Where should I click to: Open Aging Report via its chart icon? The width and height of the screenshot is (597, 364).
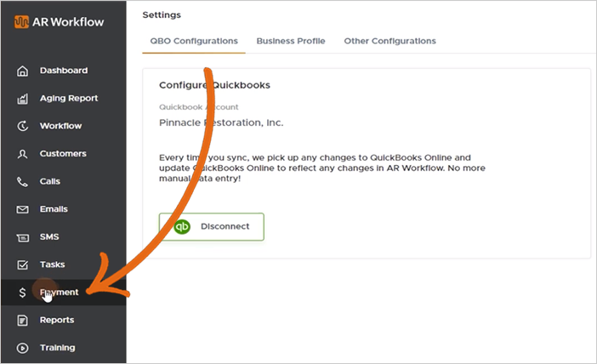pos(23,99)
